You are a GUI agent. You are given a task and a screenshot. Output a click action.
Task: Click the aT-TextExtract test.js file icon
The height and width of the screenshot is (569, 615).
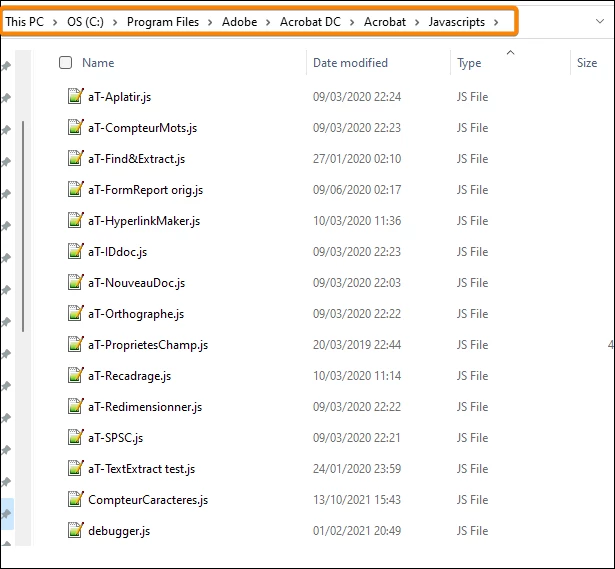pos(75,468)
